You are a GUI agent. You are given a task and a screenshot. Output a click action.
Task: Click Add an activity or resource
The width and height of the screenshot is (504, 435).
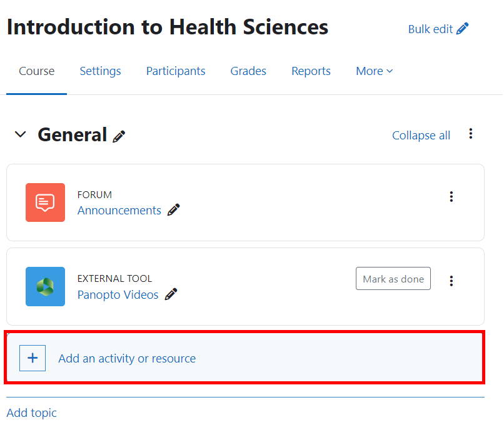coord(126,358)
